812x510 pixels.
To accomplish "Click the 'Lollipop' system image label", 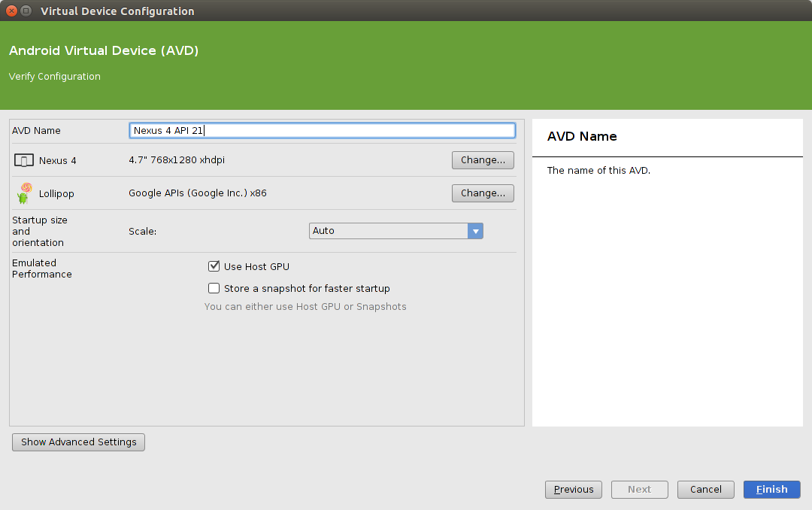I will (56, 194).
